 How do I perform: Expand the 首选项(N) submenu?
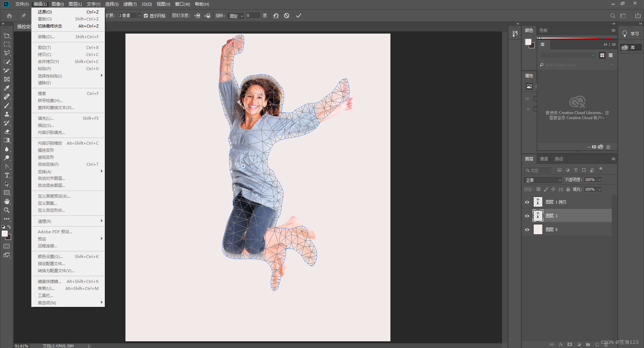pyautogui.click(x=68, y=303)
